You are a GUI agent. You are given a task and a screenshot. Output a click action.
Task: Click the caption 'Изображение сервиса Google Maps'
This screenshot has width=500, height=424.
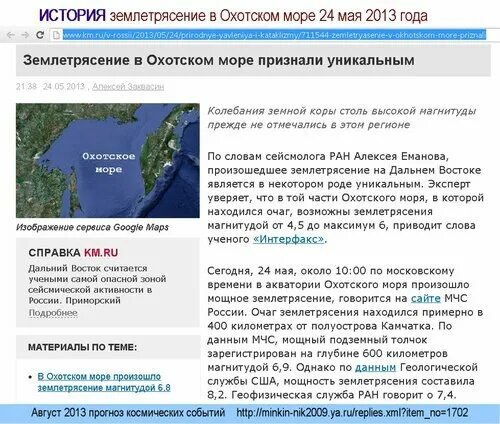point(92,227)
